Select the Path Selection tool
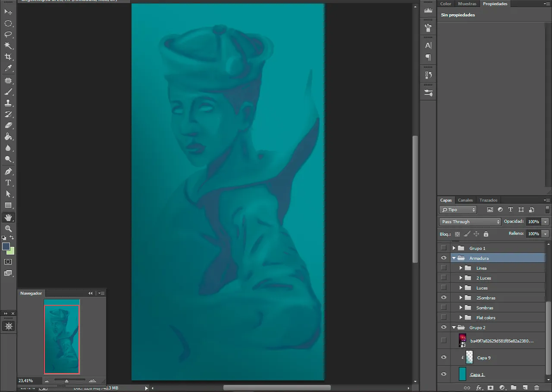 (x=8, y=194)
